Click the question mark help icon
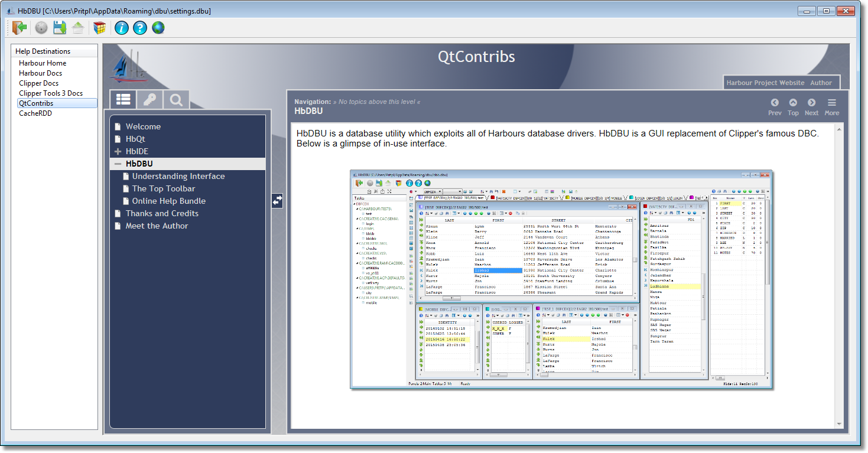 (x=140, y=27)
